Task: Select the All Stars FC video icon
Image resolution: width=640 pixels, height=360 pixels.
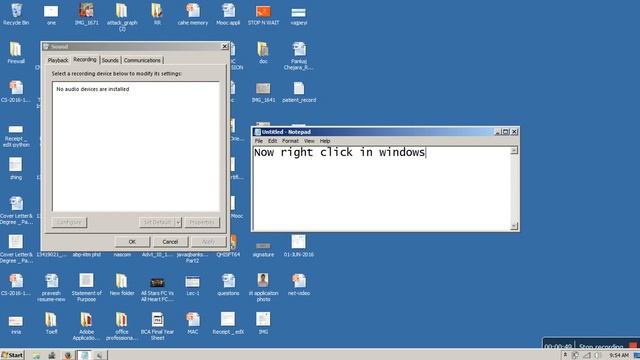Action: [157, 288]
